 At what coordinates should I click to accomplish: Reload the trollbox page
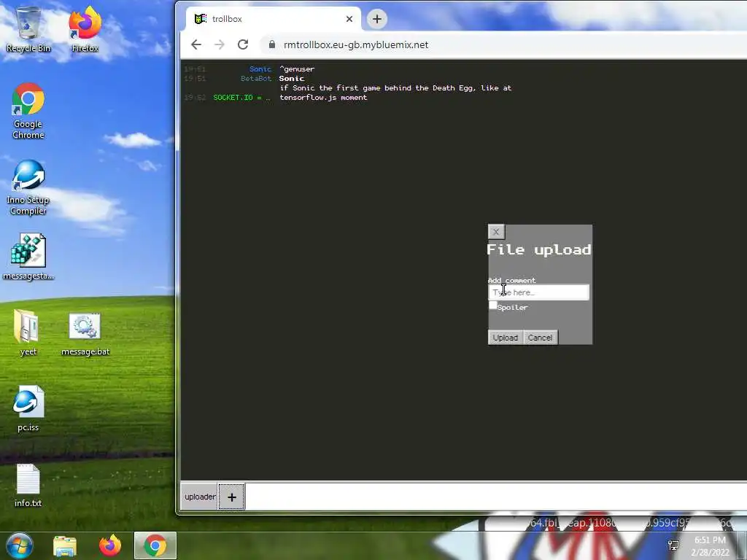click(243, 44)
